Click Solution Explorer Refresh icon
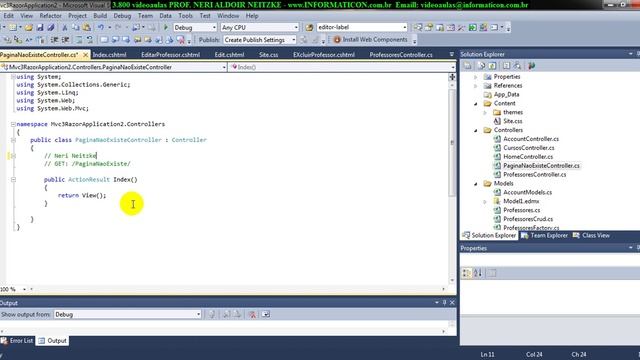640x360 pixels. pos(492,66)
